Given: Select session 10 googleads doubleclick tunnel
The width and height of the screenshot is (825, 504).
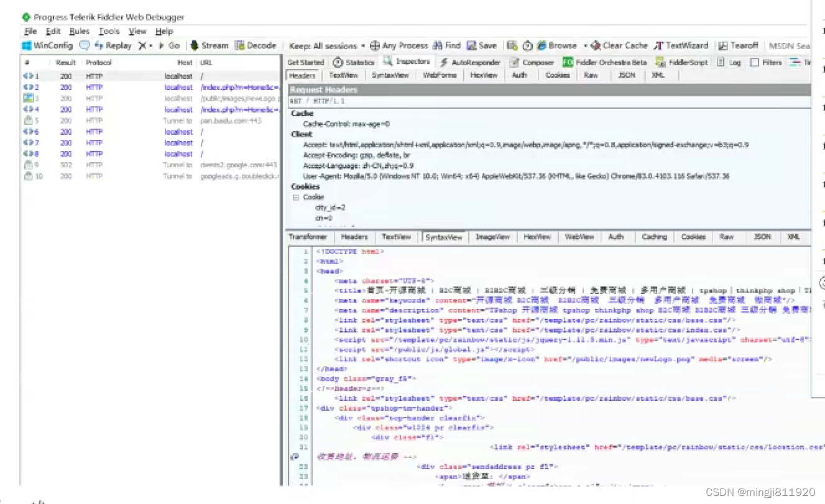Looking at the screenshot, I should 151,176.
